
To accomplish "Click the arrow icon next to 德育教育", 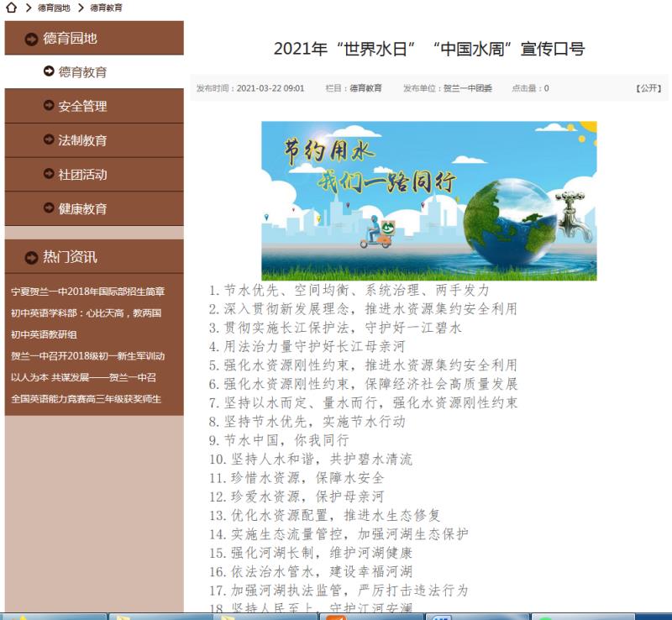I will tap(50, 71).
